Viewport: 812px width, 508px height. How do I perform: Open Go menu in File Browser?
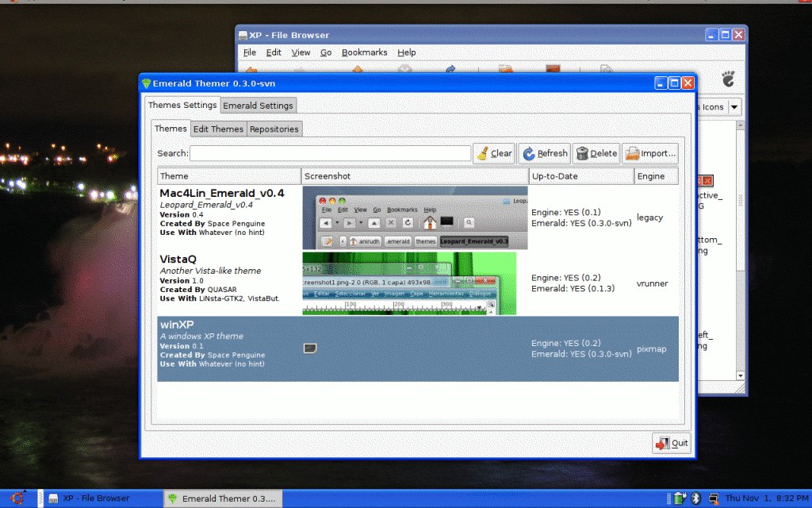(326, 52)
